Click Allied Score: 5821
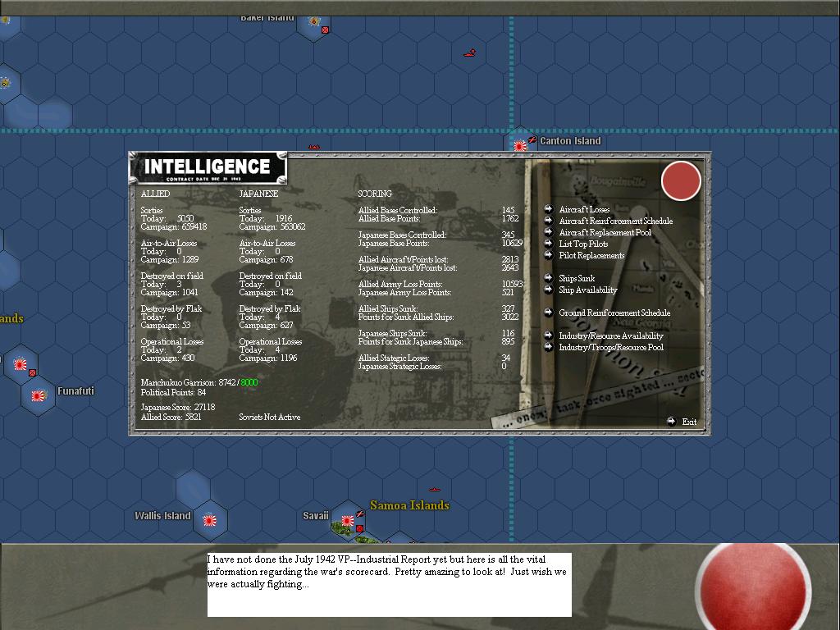840x630 pixels. [171, 417]
